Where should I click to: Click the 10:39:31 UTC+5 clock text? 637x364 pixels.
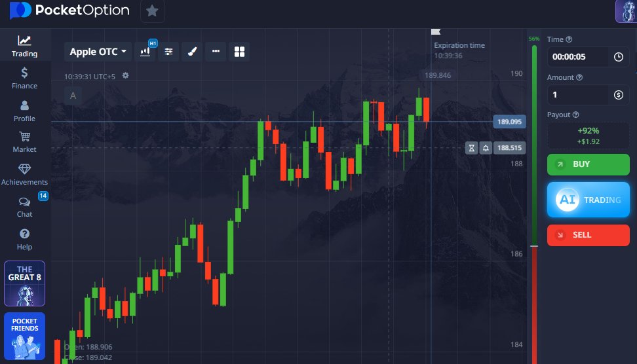pos(90,77)
